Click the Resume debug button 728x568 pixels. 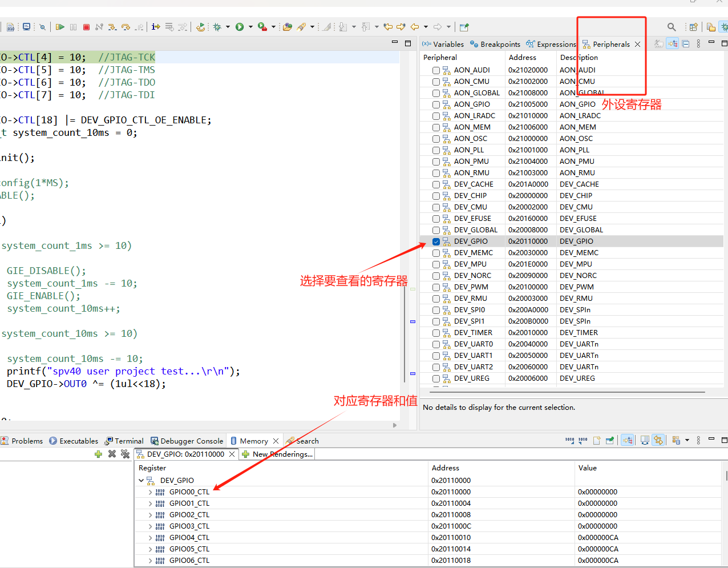pyautogui.click(x=60, y=27)
